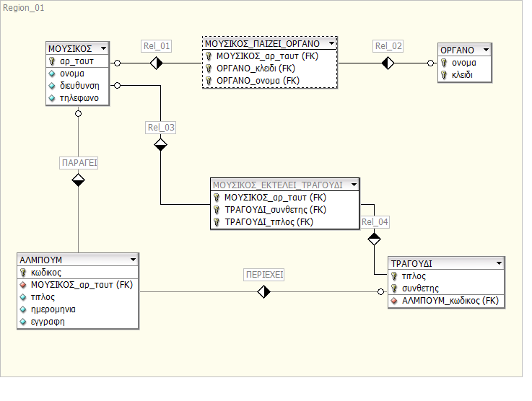Select the ΑΛΜΠΟΥΜ table title
Image resolution: width=532 pixels, height=401 pixels.
(40, 260)
